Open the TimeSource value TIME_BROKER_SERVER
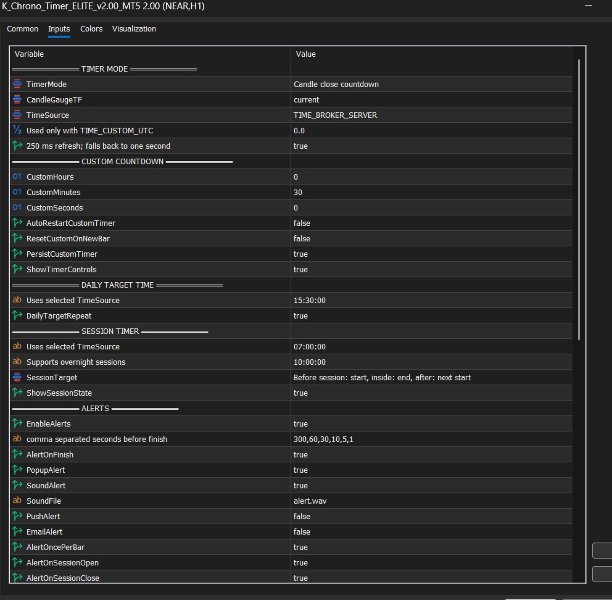The height and width of the screenshot is (600, 612). coord(431,115)
